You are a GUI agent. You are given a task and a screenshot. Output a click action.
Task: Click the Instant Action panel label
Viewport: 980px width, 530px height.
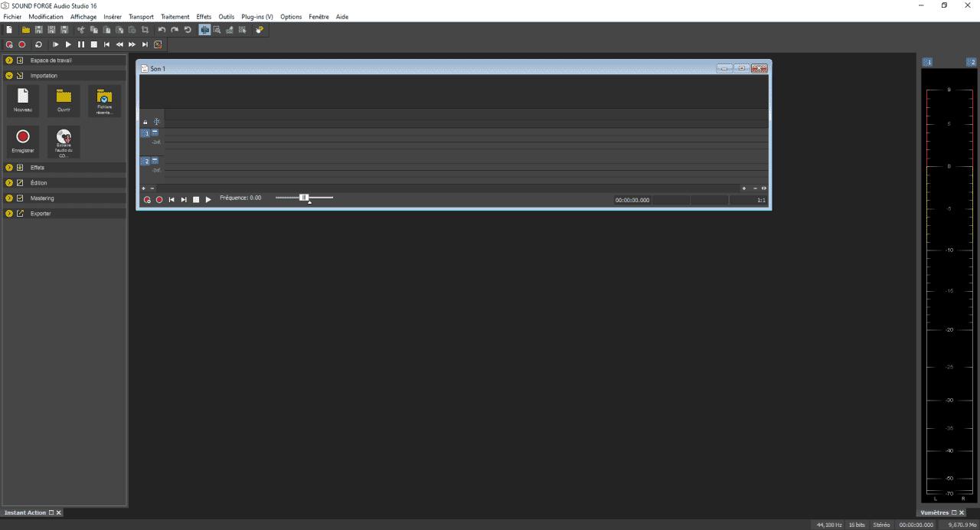(25, 512)
